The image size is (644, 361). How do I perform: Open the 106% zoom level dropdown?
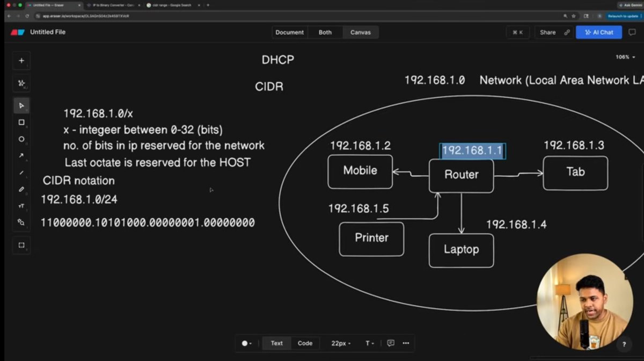click(626, 57)
